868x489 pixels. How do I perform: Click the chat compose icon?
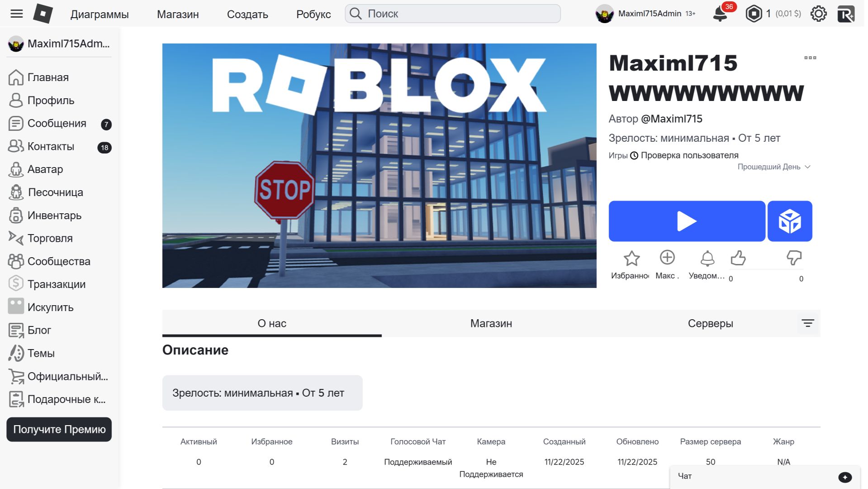point(845,477)
